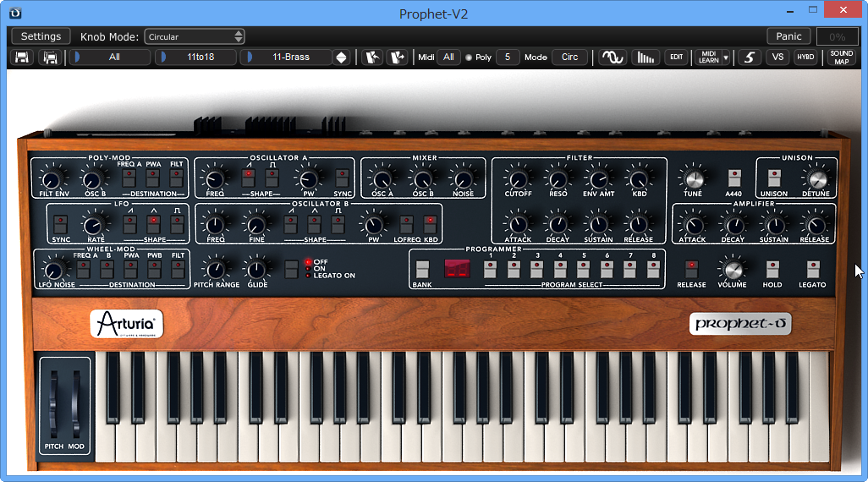Viewport: 868px width, 482px height.
Task: Open the Knob Mode Circular dropdown
Action: (x=195, y=36)
